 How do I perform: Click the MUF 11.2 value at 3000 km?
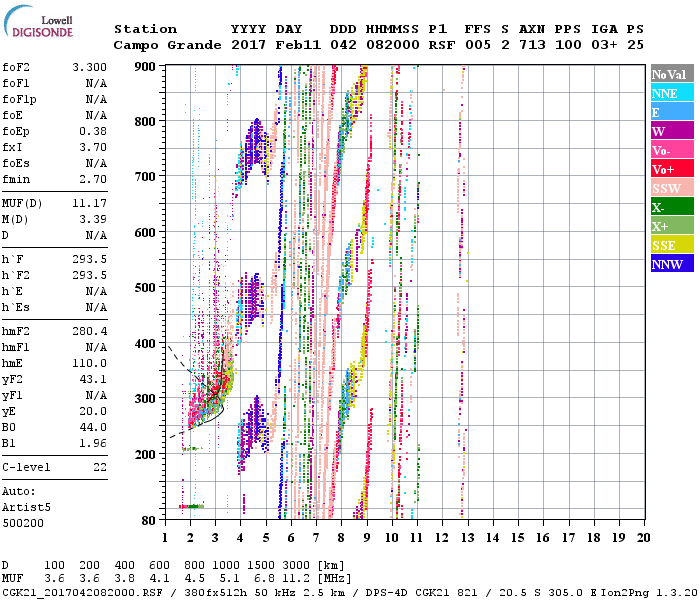[296, 579]
